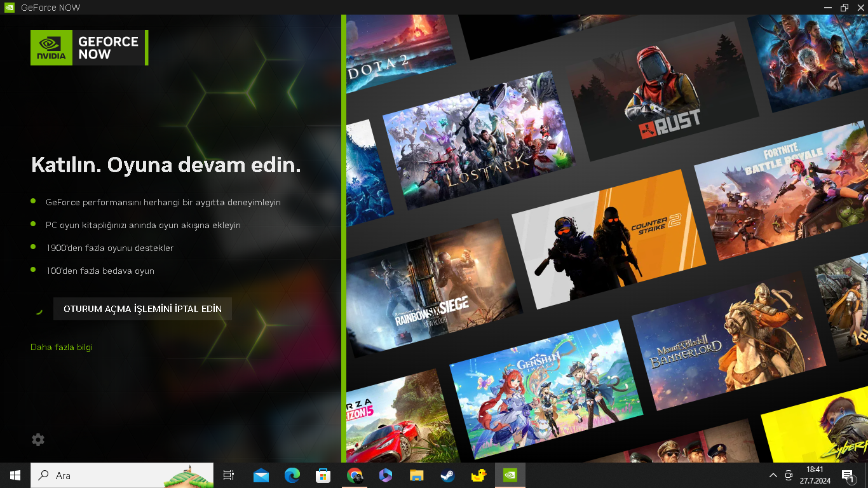Open Task View from the taskbar
This screenshot has height=488, width=868.
coord(229,475)
